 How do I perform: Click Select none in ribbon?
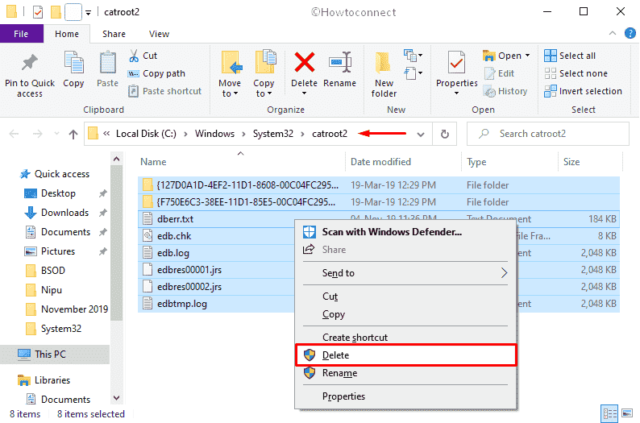[576, 73]
